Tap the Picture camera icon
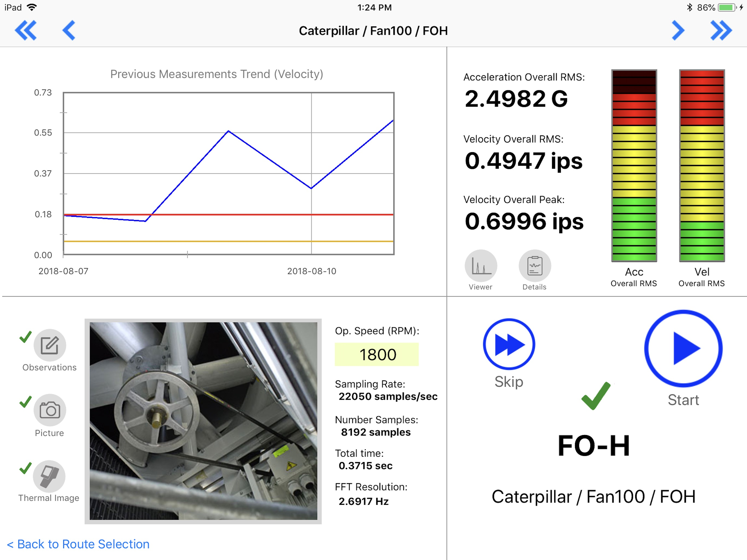This screenshot has width=747, height=560. (50, 410)
